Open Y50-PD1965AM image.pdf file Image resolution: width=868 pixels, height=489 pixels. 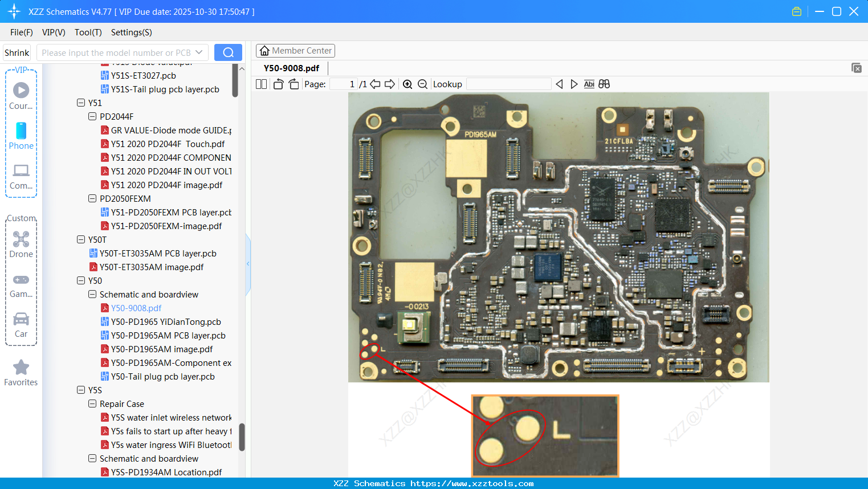pos(161,349)
